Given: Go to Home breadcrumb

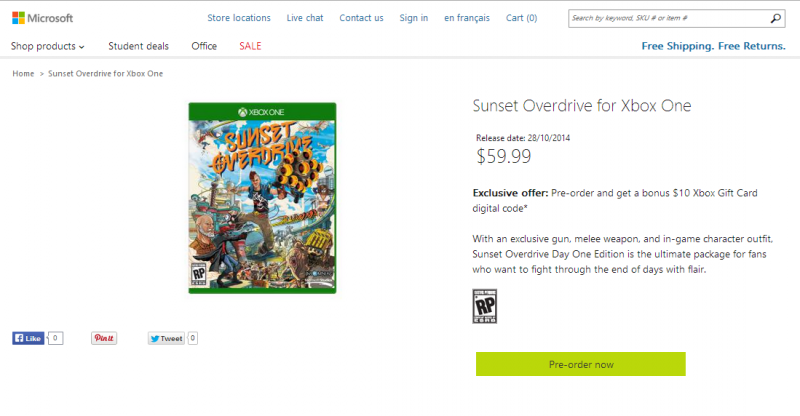Looking at the screenshot, I should 23,74.
